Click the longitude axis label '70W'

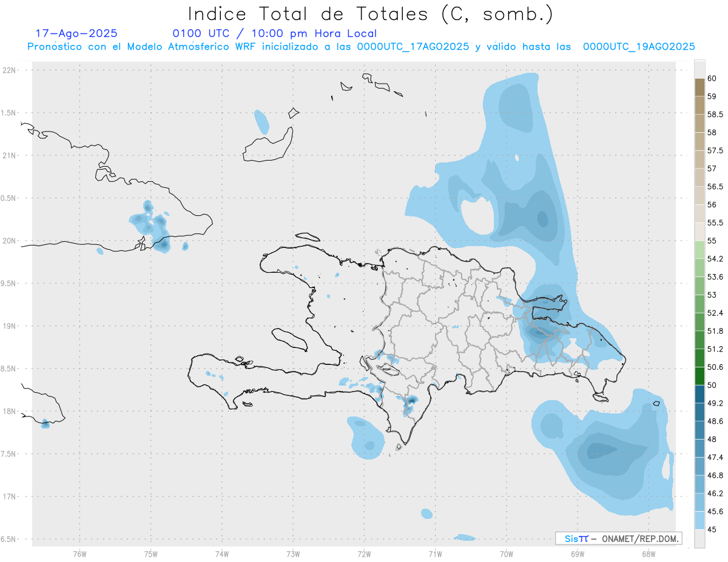[x=507, y=554]
